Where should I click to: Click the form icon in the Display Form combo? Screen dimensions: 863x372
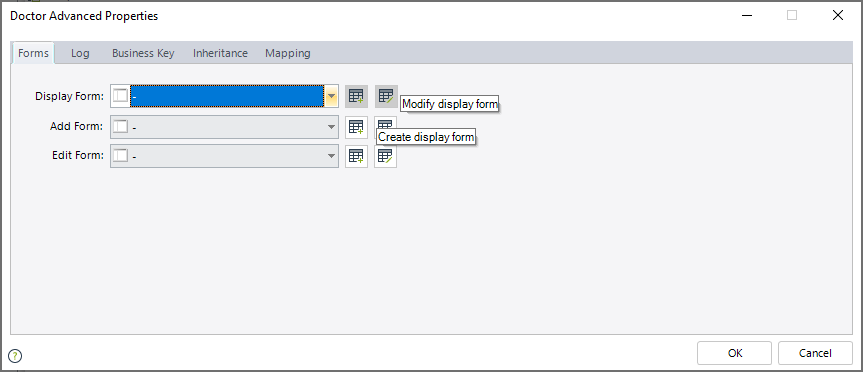click(x=120, y=96)
